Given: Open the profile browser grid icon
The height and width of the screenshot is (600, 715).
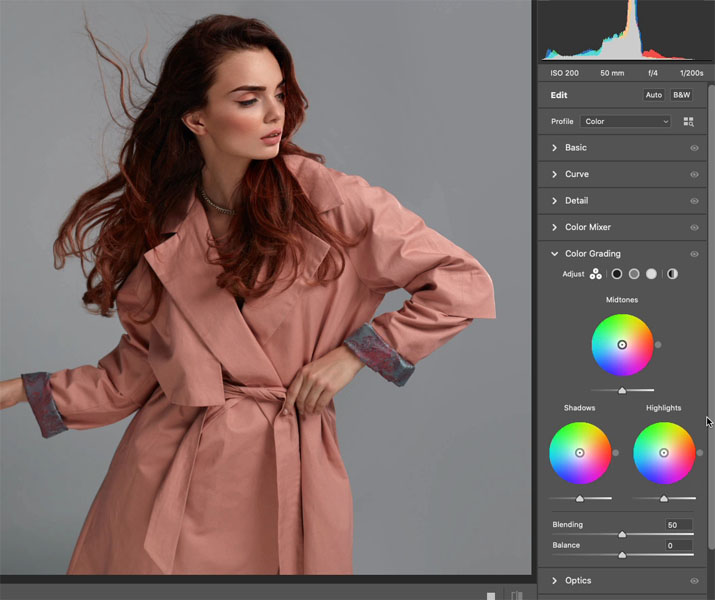Looking at the screenshot, I should pos(688,122).
